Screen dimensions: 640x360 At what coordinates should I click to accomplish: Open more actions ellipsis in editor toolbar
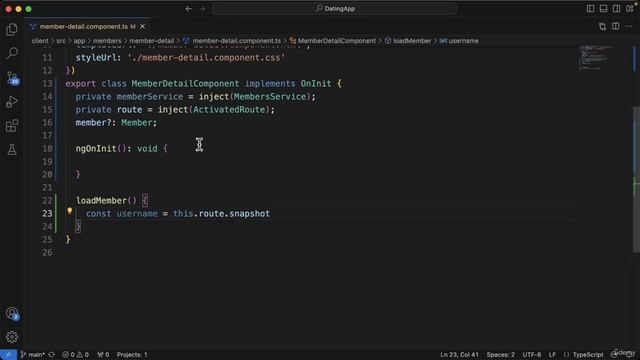(x=629, y=27)
